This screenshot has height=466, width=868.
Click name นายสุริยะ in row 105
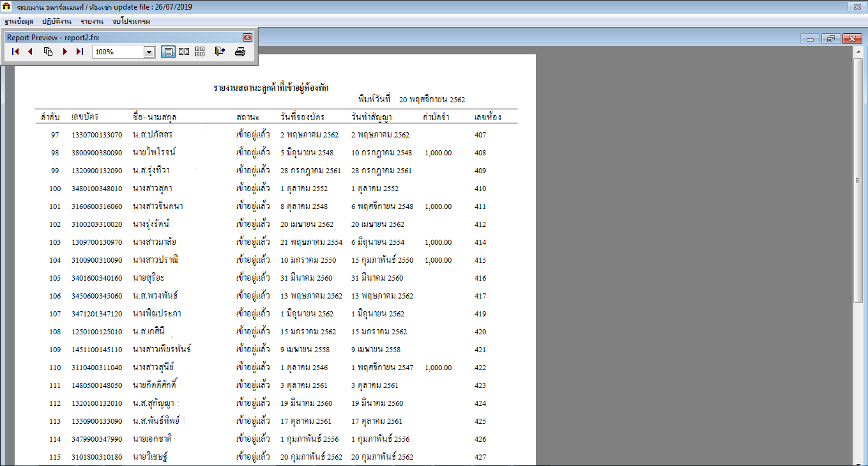tap(148, 278)
